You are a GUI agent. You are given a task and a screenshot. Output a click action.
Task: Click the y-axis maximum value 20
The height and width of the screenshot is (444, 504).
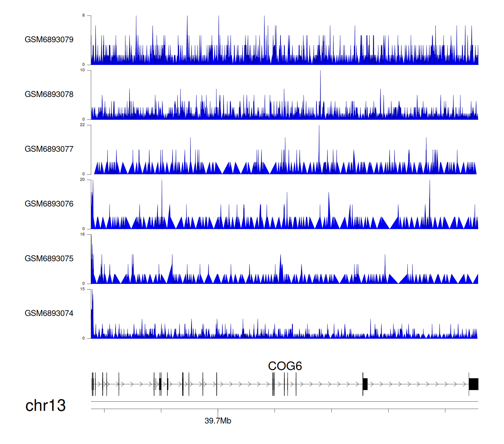coord(83,180)
